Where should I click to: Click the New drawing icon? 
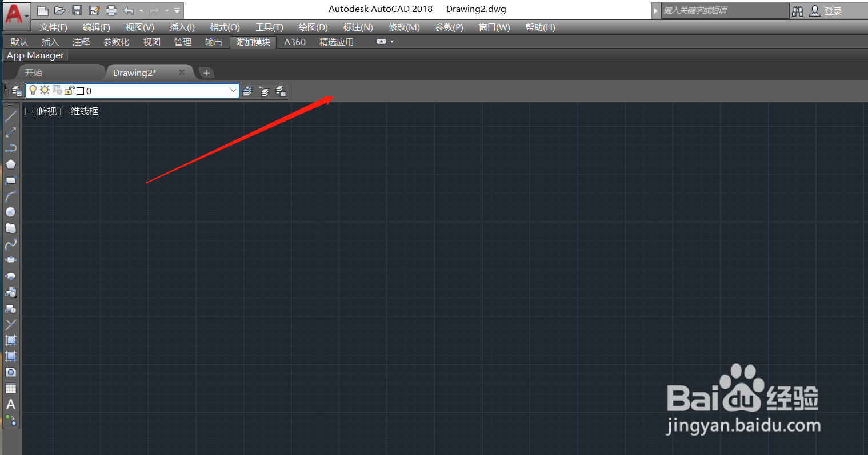(43, 10)
